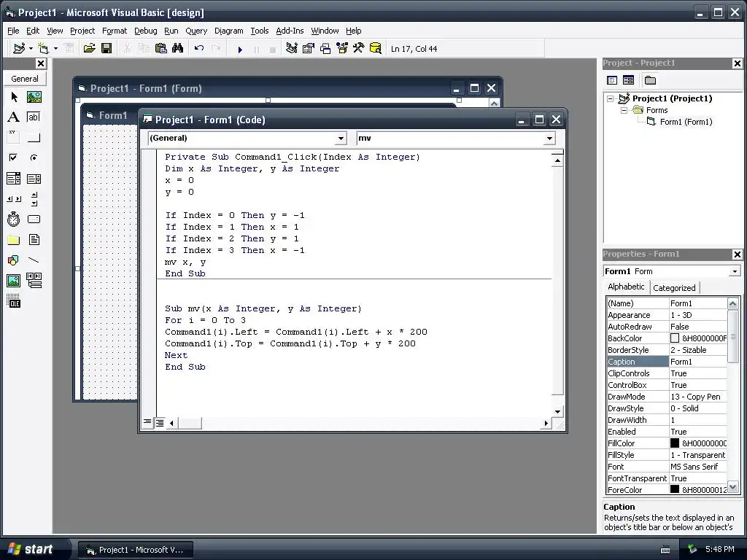Screen dimensions: 747x560
Task: Show the Toolbox via toolbar icon
Action: point(359,49)
